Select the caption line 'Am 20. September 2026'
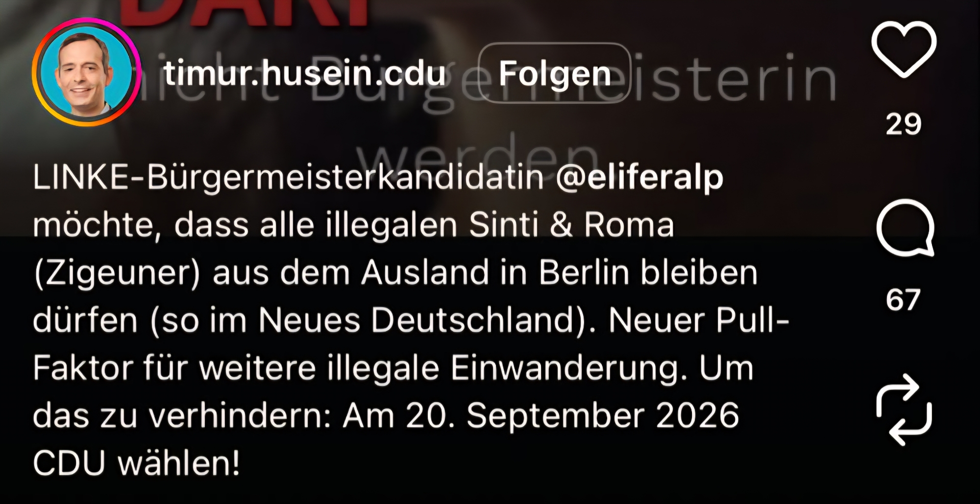 [541, 415]
